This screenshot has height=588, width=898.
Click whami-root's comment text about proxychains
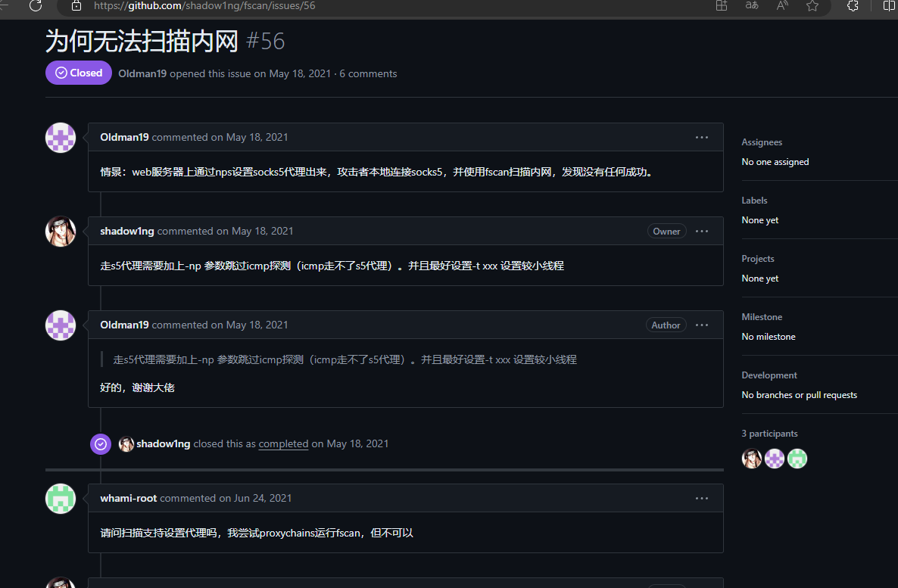click(x=257, y=533)
